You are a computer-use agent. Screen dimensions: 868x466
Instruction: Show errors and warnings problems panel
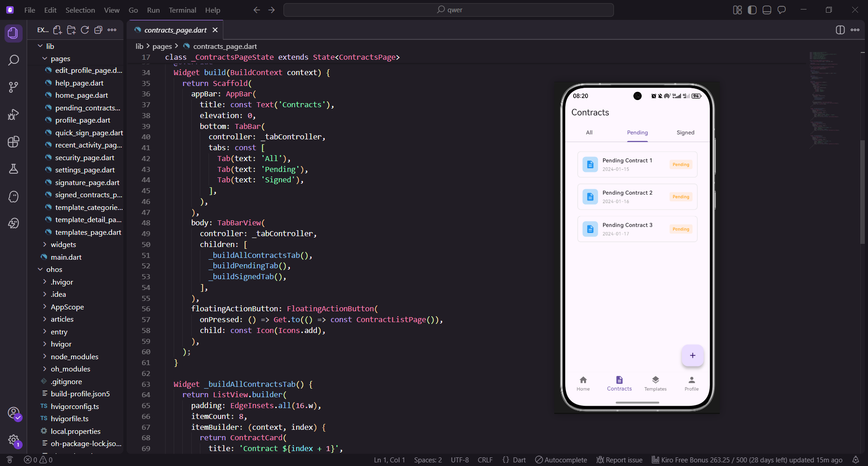(38, 460)
